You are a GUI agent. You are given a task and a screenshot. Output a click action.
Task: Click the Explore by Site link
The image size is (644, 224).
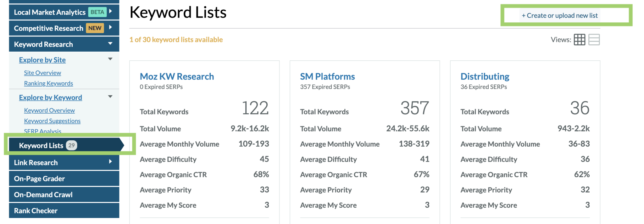(42, 60)
